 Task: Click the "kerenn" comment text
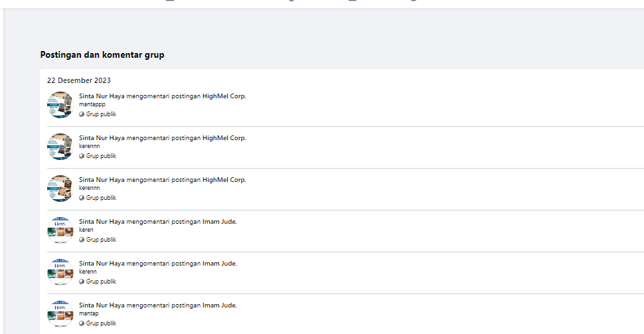(x=88, y=272)
